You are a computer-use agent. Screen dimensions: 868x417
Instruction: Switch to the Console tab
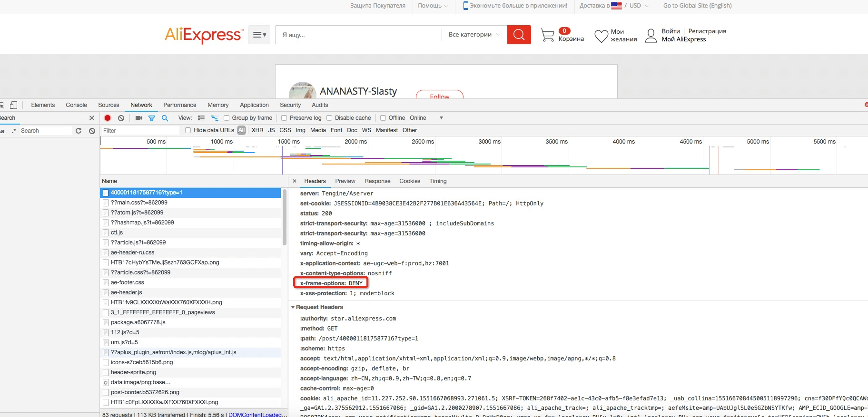pos(76,105)
